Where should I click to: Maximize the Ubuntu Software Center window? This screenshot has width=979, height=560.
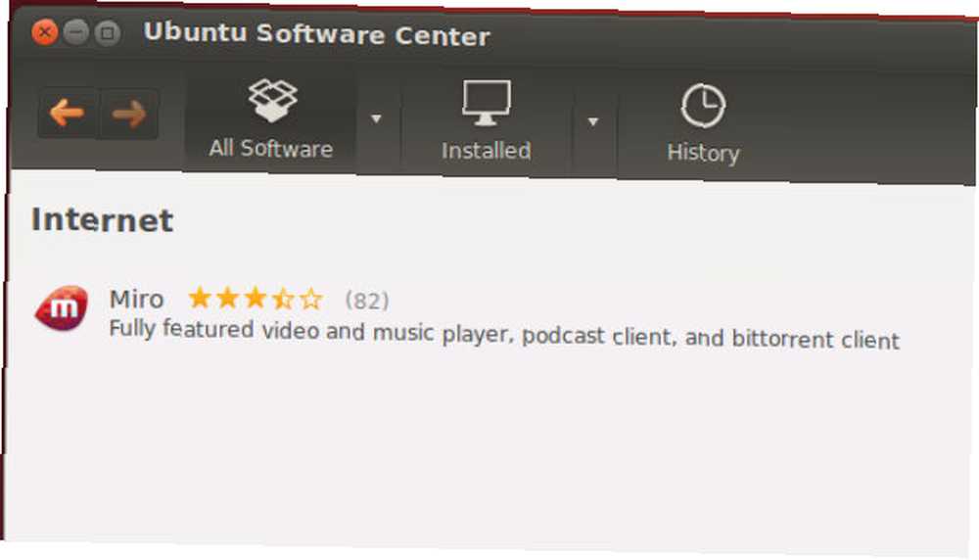click(x=108, y=33)
